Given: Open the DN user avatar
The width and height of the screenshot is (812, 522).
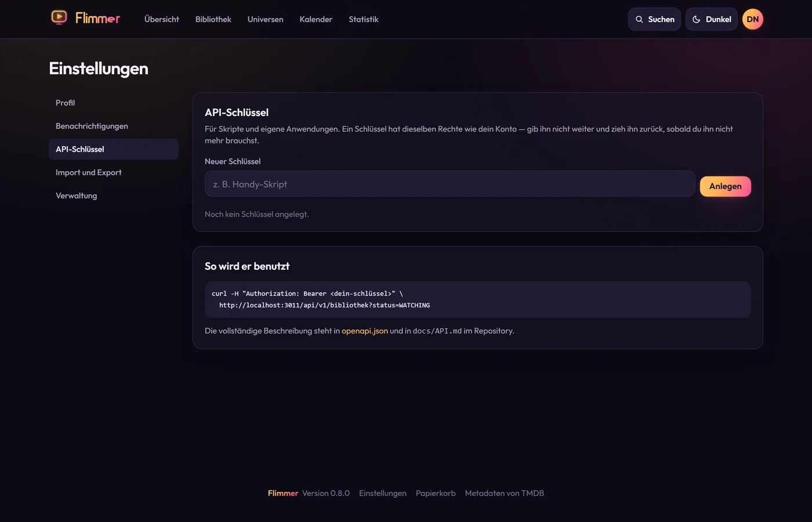Looking at the screenshot, I should (753, 19).
